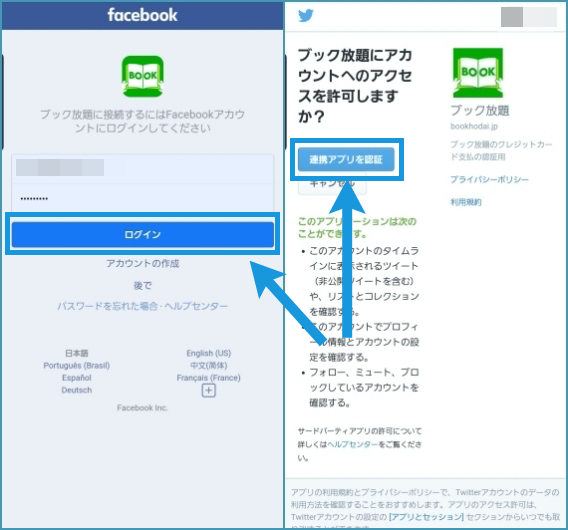The height and width of the screenshot is (530, 568).
Task: Click the bookhodai.jp text
Action: tap(474, 126)
